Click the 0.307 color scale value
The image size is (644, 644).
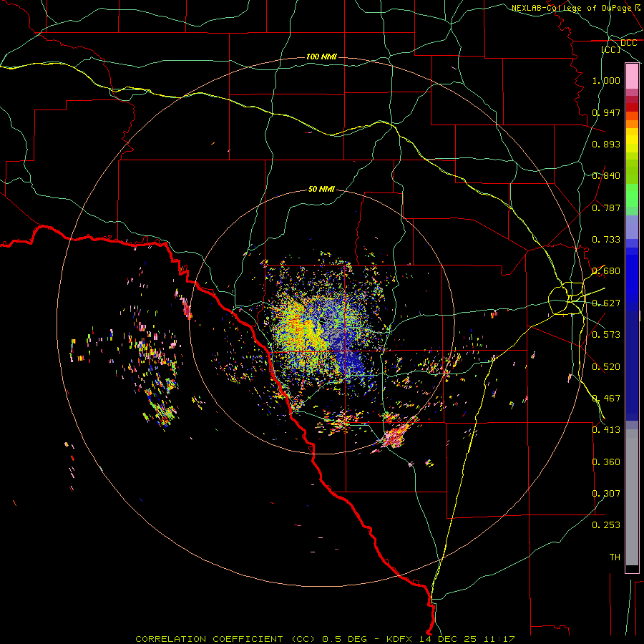click(606, 494)
